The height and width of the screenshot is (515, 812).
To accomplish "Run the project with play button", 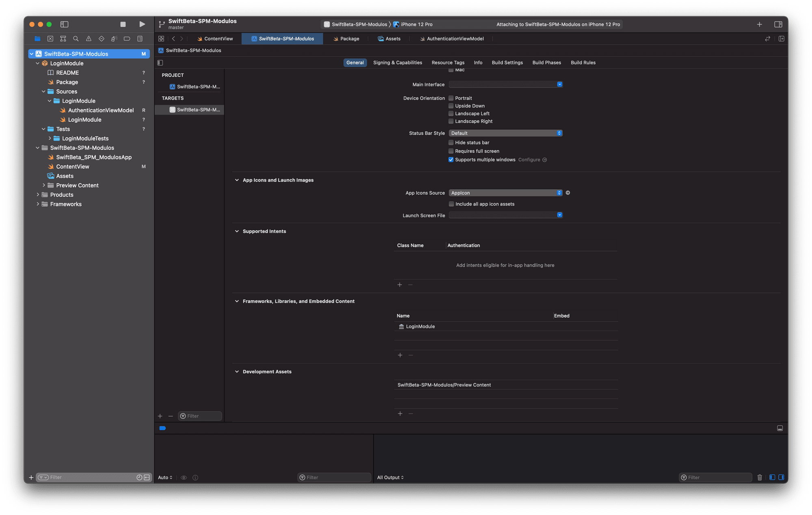I will (x=142, y=24).
